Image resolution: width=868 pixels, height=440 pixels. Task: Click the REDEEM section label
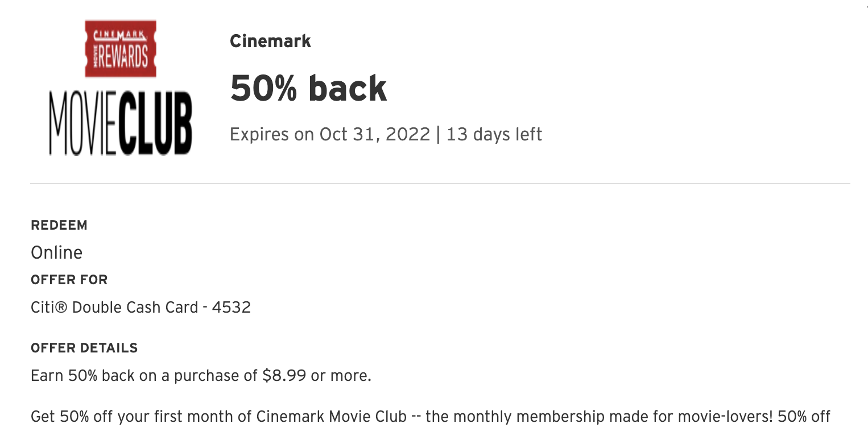click(x=59, y=225)
